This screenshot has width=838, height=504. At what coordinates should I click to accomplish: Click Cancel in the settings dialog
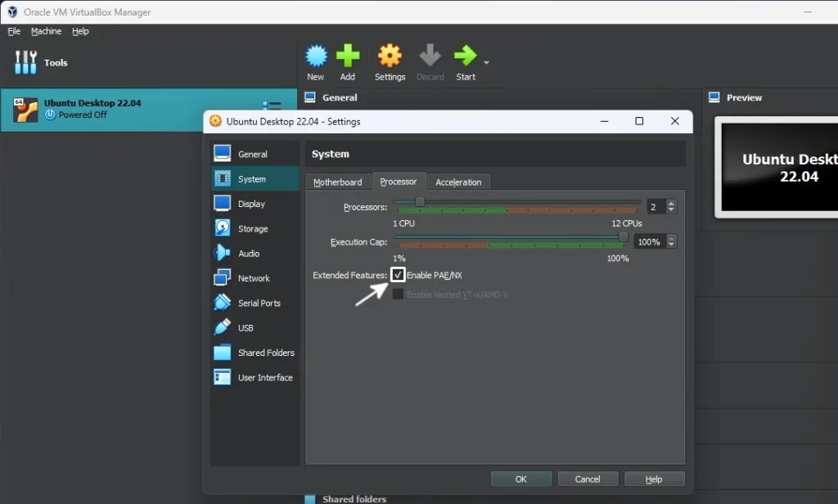point(588,479)
